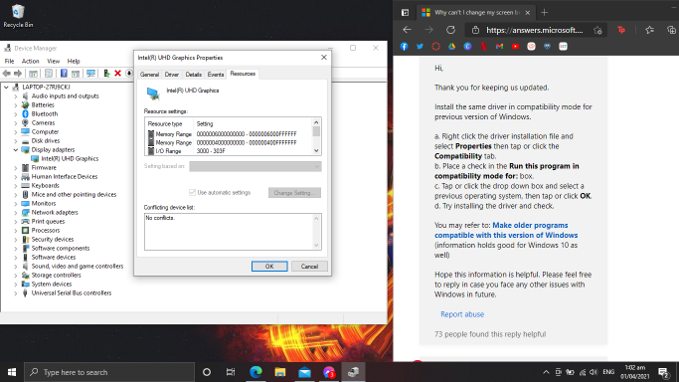
Task: Click the 'Type here to search' taskbar box
Action: (109, 372)
